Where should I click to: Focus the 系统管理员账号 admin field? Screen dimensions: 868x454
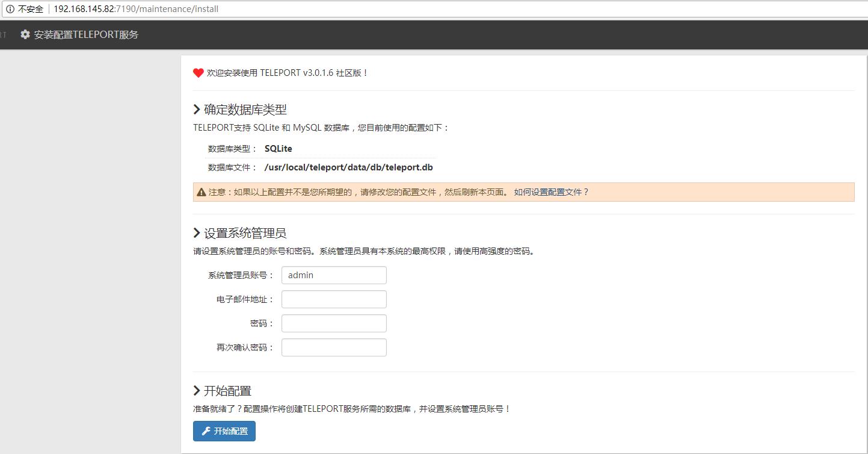(x=334, y=275)
